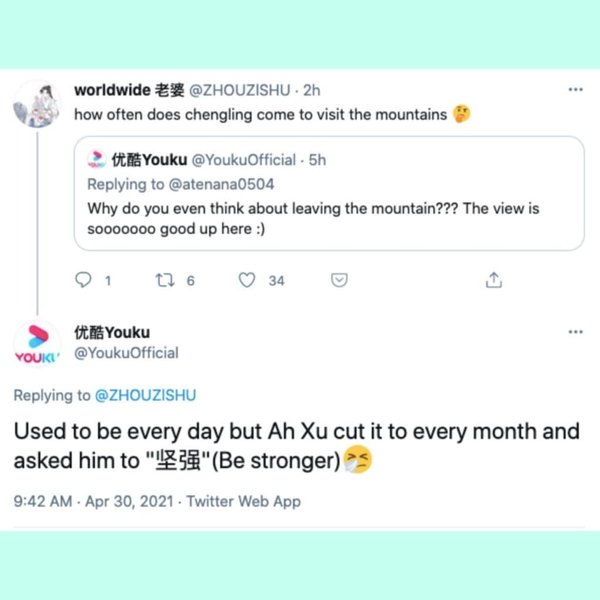The height and width of the screenshot is (600, 600).
Task: Open more options on worldwide's tweet
Action: click(x=574, y=90)
